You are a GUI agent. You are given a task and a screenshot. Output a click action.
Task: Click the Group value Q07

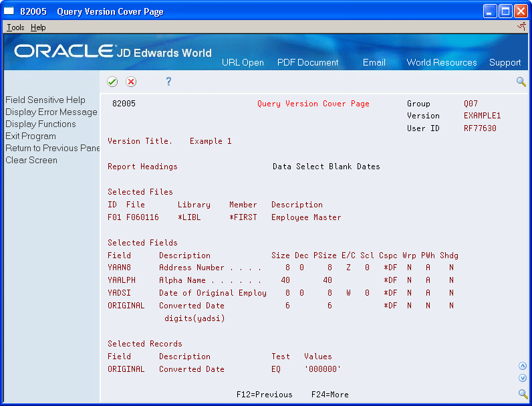(x=471, y=104)
